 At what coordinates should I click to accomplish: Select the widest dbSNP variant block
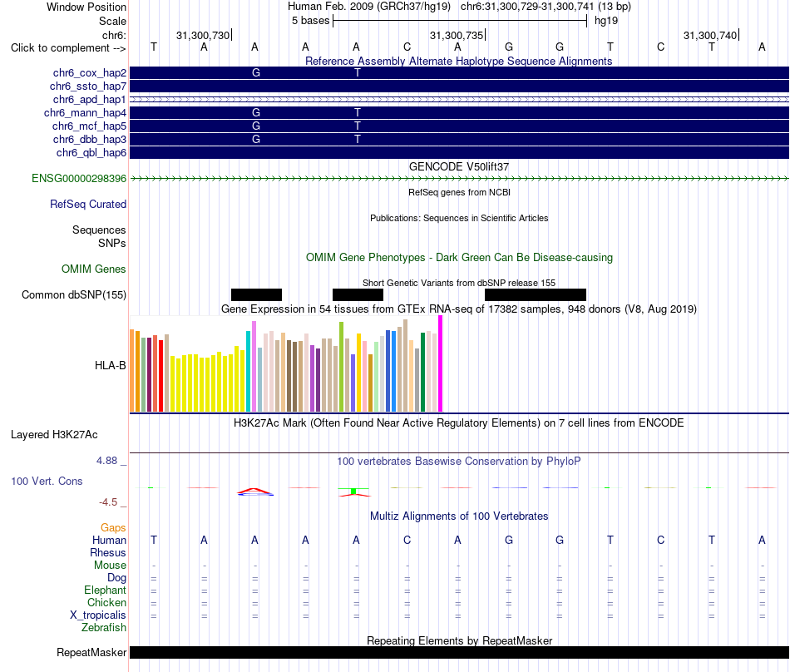(x=536, y=294)
